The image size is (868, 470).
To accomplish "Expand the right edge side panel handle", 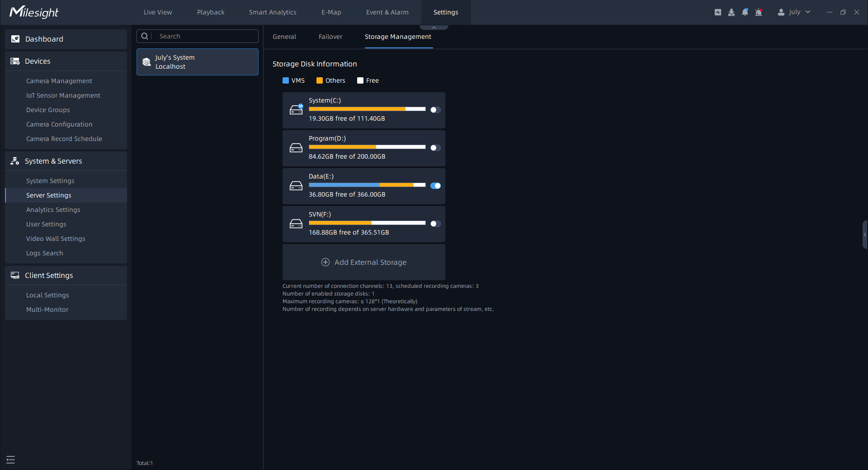I will point(864,235).
